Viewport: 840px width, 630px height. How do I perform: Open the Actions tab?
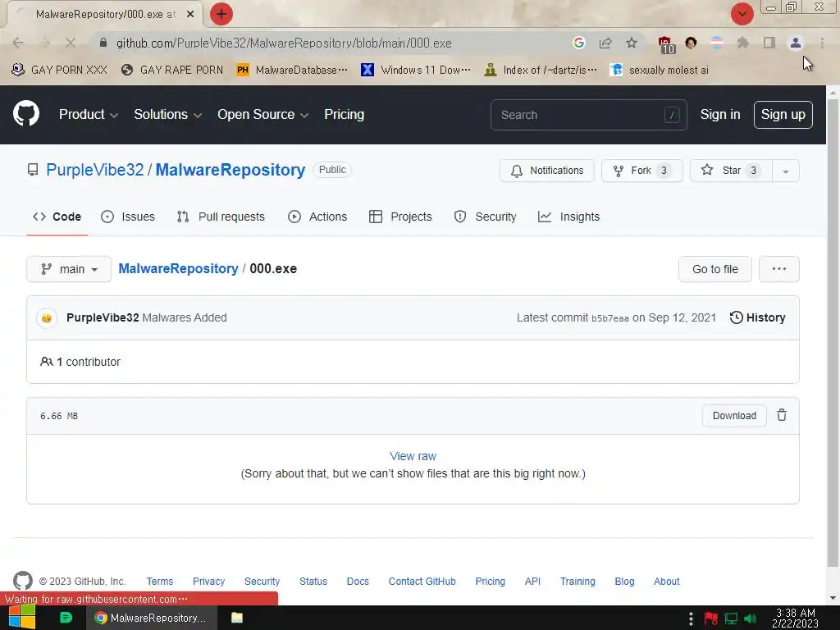tap(317, 217)
